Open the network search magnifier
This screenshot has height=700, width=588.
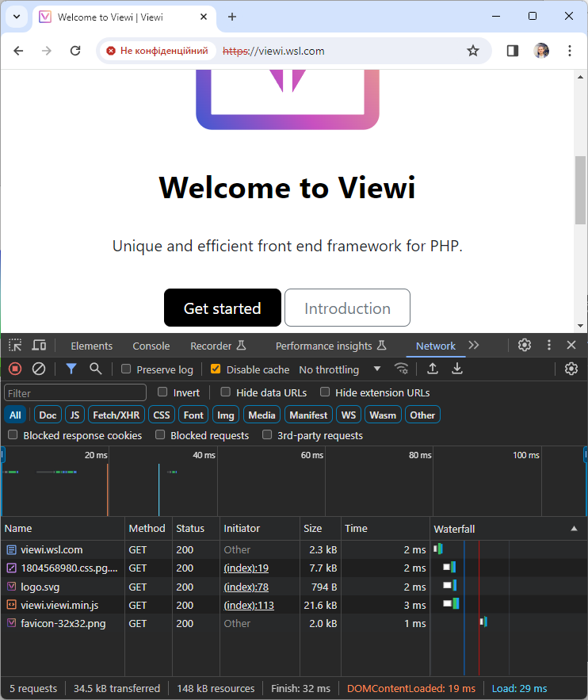[x=95, y=369]
